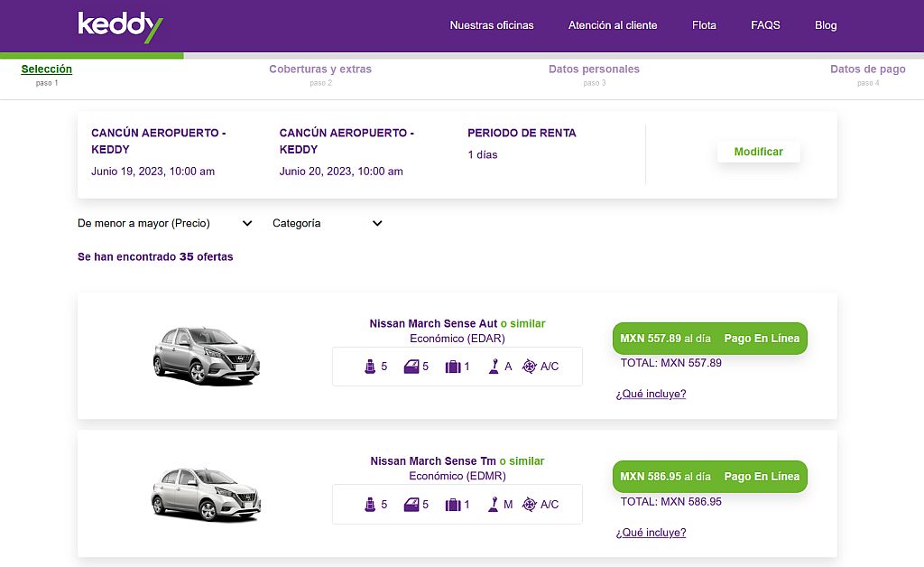Click the Modificar button
The height and width of the screenshot is (567, 924).
tap(758, 152)
